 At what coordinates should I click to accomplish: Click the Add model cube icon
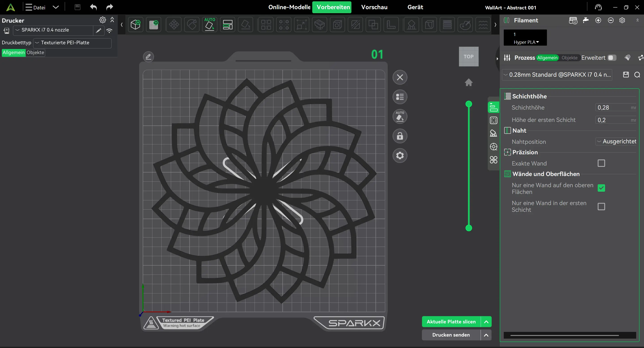tap(136, 25)
